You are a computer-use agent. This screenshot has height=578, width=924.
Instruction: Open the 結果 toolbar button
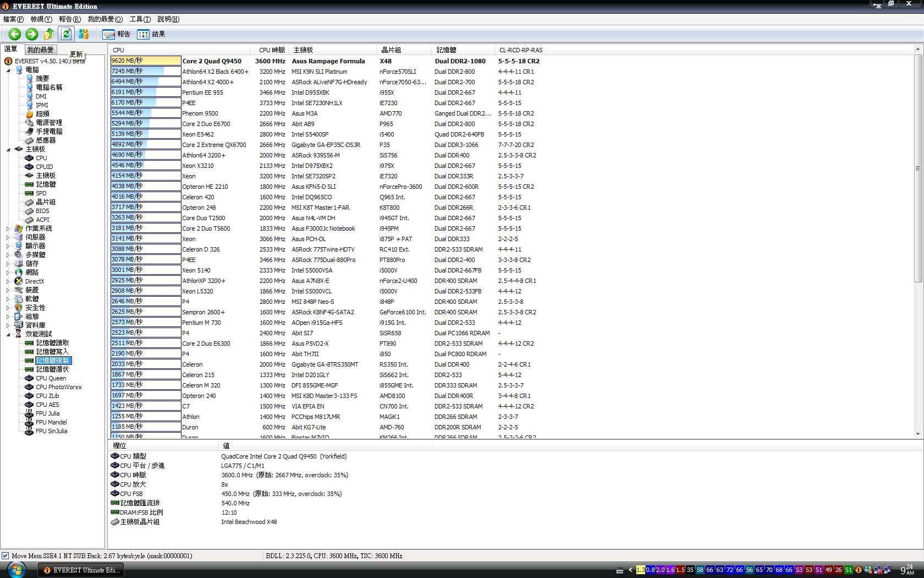tap(151, 34)
